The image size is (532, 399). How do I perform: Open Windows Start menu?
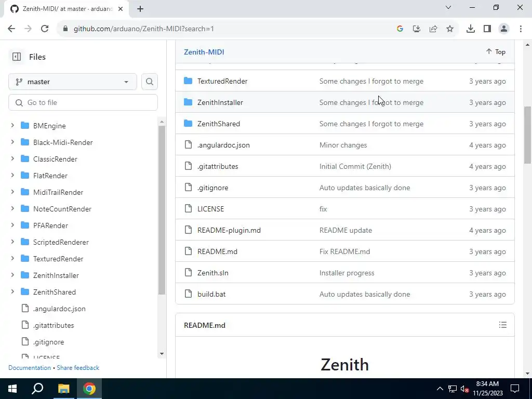coord(12,389)
